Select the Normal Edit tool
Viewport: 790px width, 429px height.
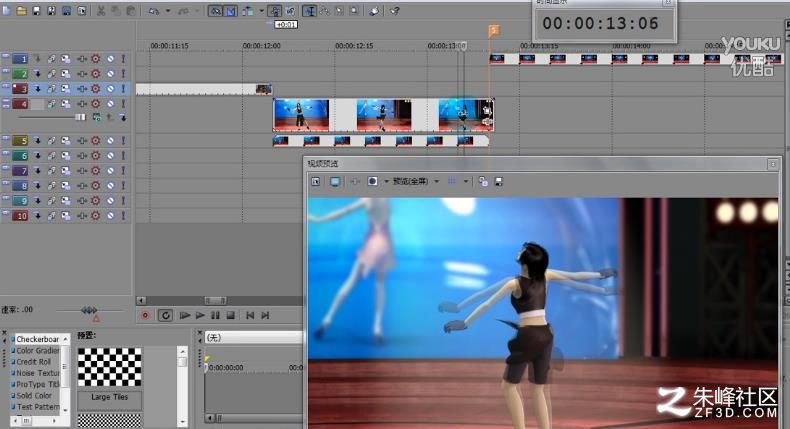point(309,11)
